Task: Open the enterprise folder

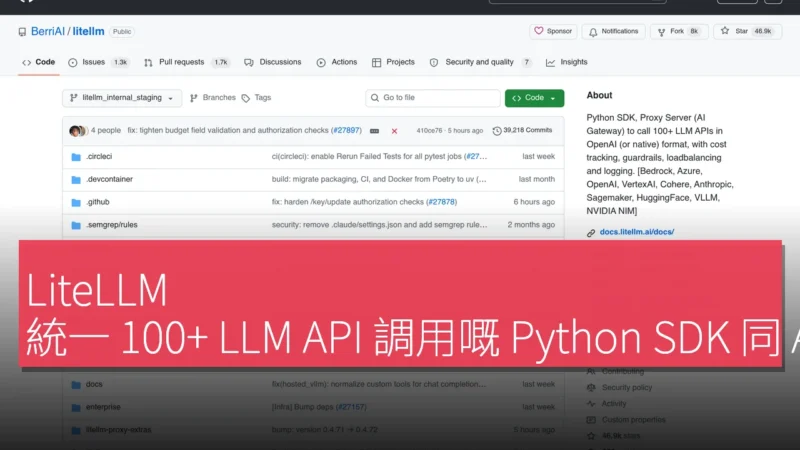Action: 103,407
